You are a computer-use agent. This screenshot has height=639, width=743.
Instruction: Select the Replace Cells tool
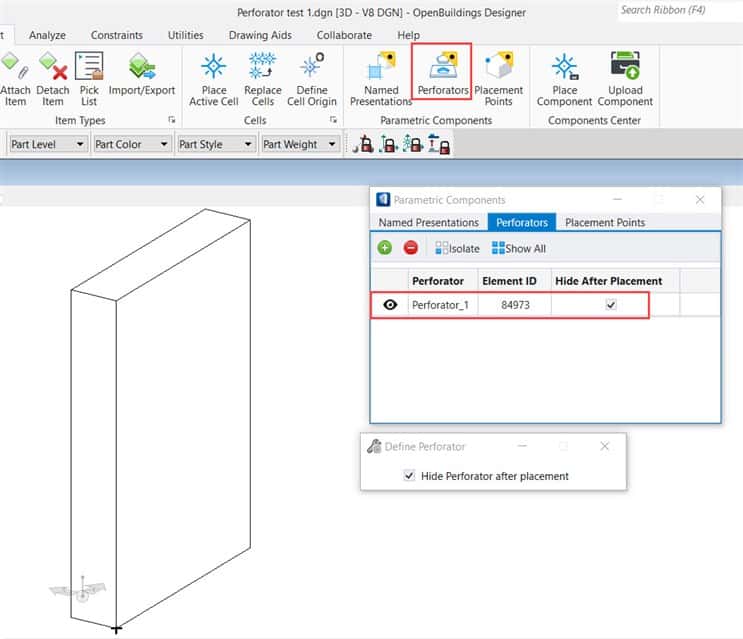coord(263,80)
